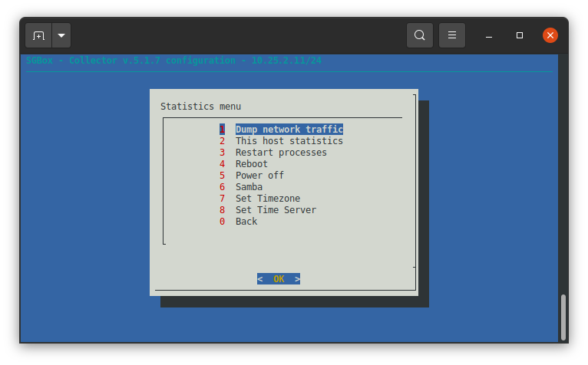Viewport: 588px width, 365px height.
Task: Click the Statistics menu title text
Action: [x=200, y=107]
